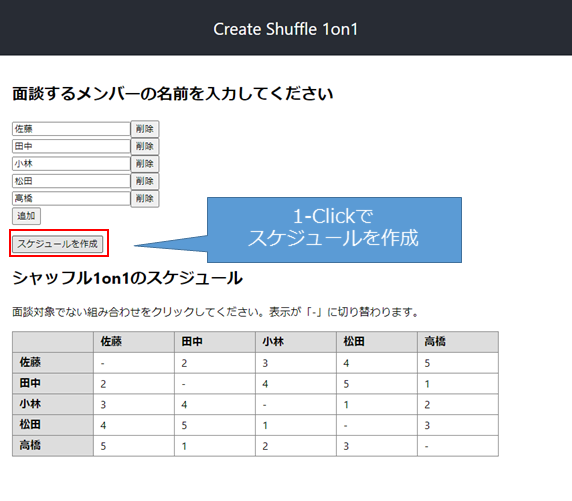This screenshot has width=572, height=501.
Task: Toggle 佐藤 row, 小林 column cell
Action: pos(296,363)
